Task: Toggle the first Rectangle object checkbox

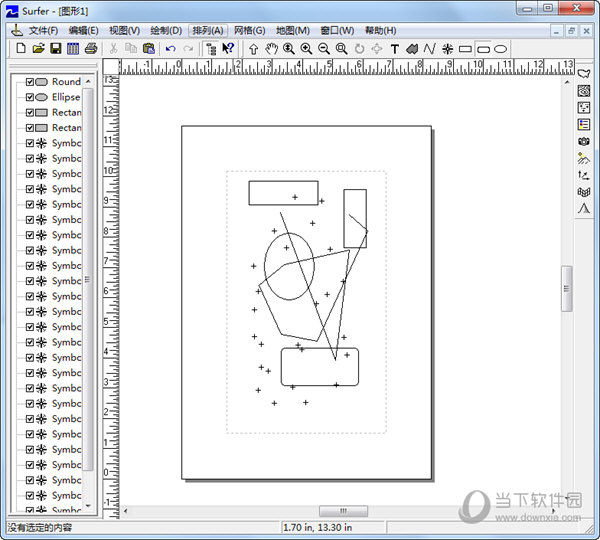Action: (30, 113)
